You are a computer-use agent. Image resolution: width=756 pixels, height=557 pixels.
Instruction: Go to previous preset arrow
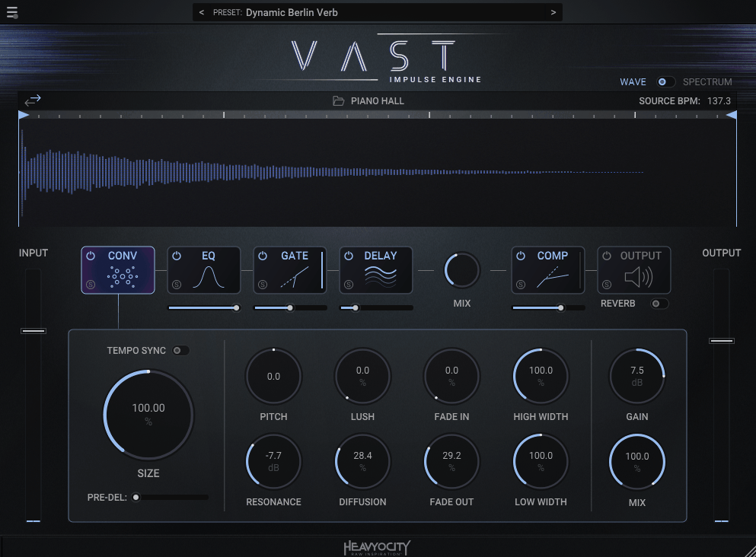pos(202,12)
